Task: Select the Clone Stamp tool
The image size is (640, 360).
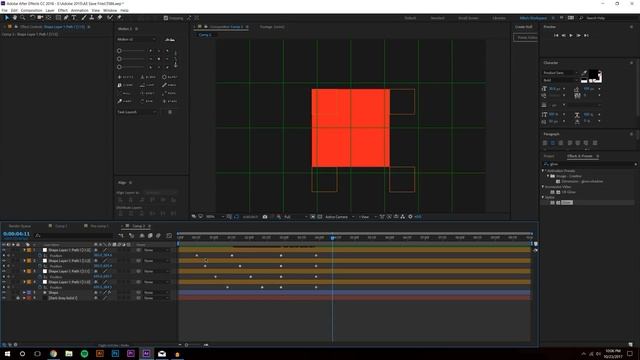Action: coord(91,18)
